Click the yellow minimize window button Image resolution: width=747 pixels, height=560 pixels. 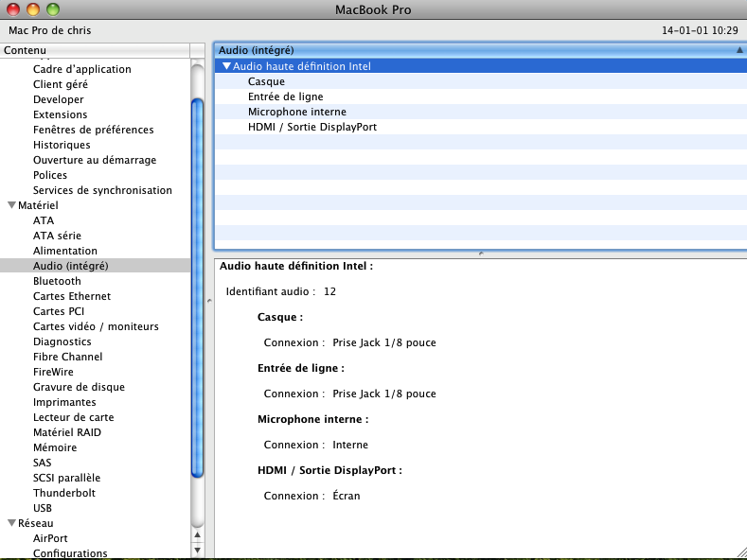point(33,9)
